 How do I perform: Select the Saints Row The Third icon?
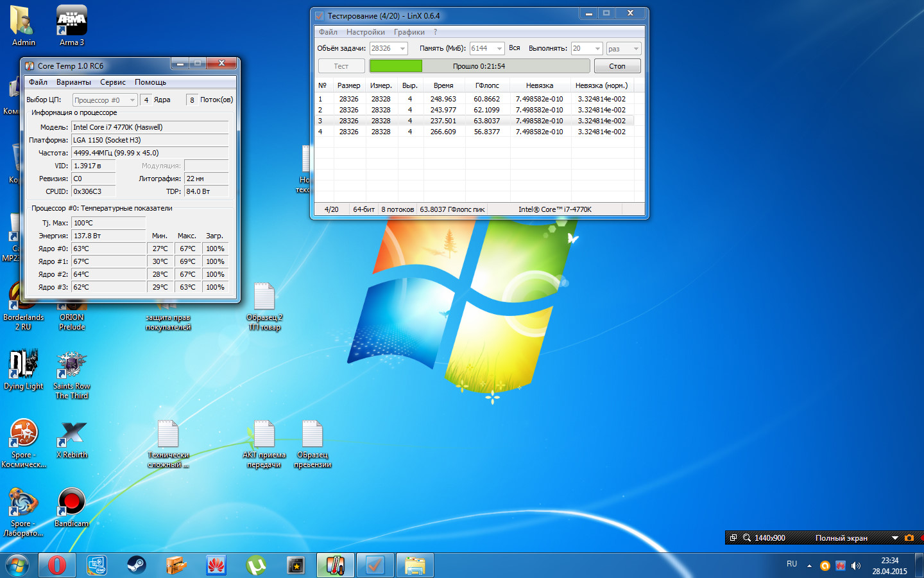point(72,375)
